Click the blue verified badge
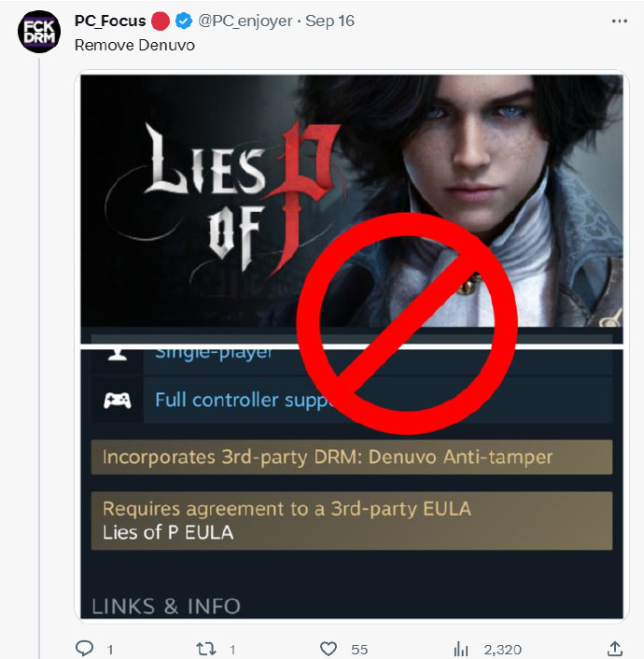Image resolution: width=644 pixels, height=659 pixels. [x=185, y=21]
